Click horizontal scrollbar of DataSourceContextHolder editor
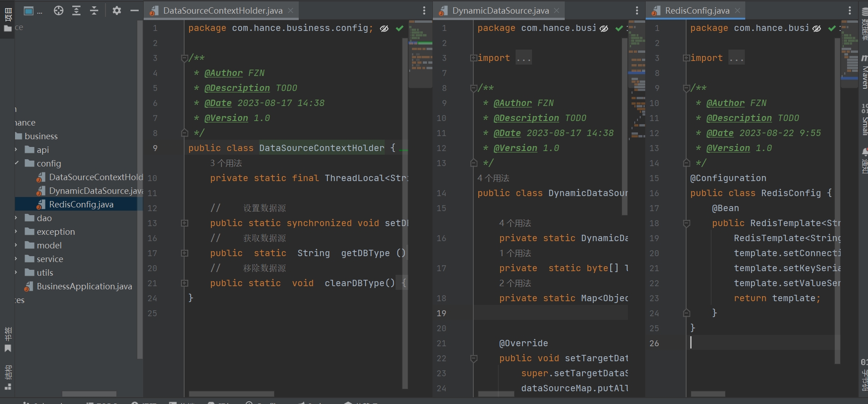The image size is (868, 404). 231,394
